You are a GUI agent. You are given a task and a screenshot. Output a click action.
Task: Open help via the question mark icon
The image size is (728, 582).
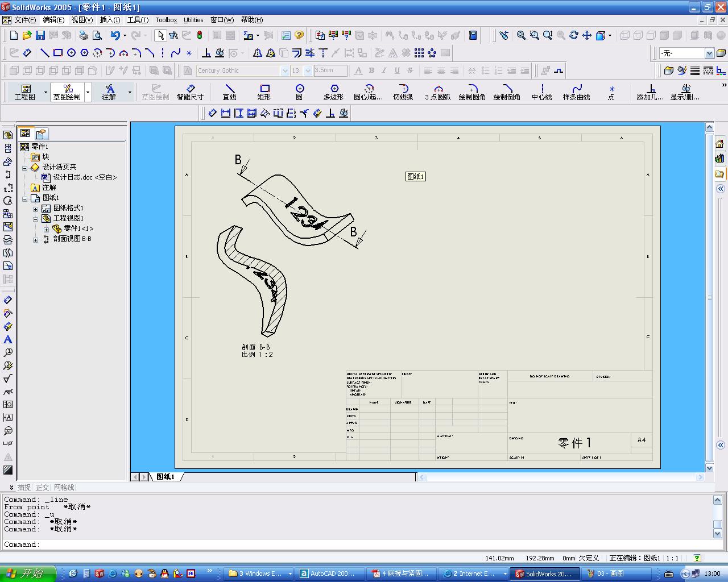point(299,35)
